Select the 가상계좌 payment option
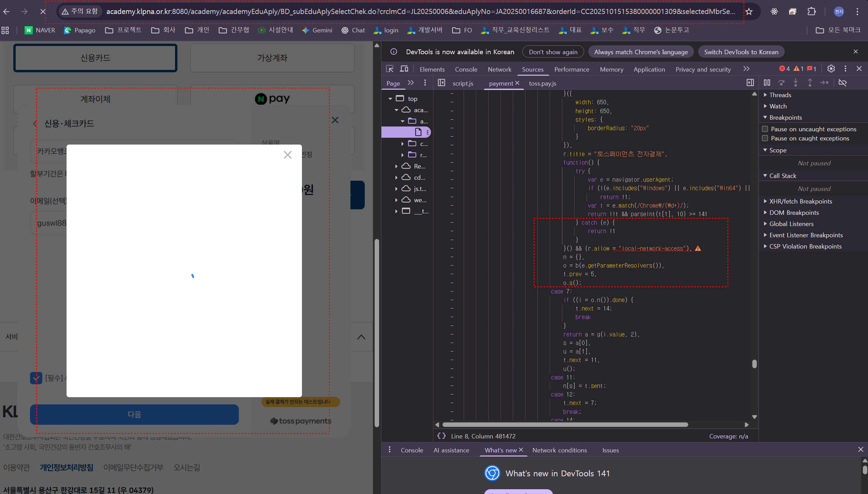 (x=272, y=58)
